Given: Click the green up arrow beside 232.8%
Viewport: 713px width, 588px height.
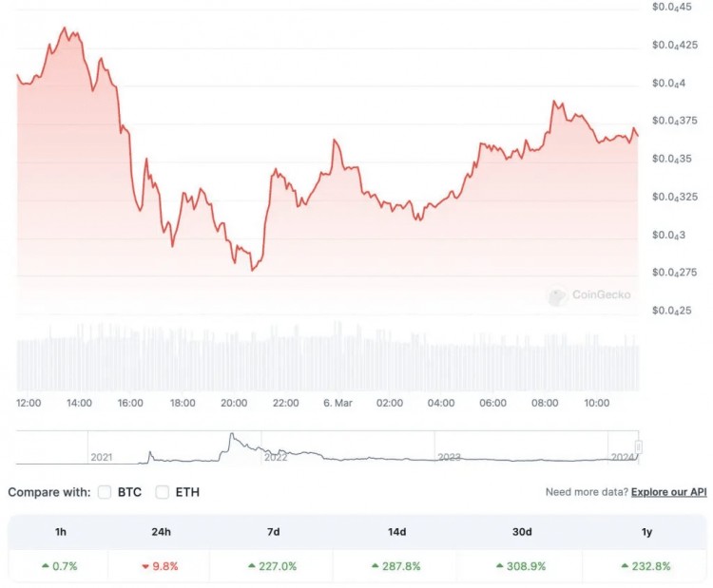Looking at the screenshot, I should click(x=625, y=566).
